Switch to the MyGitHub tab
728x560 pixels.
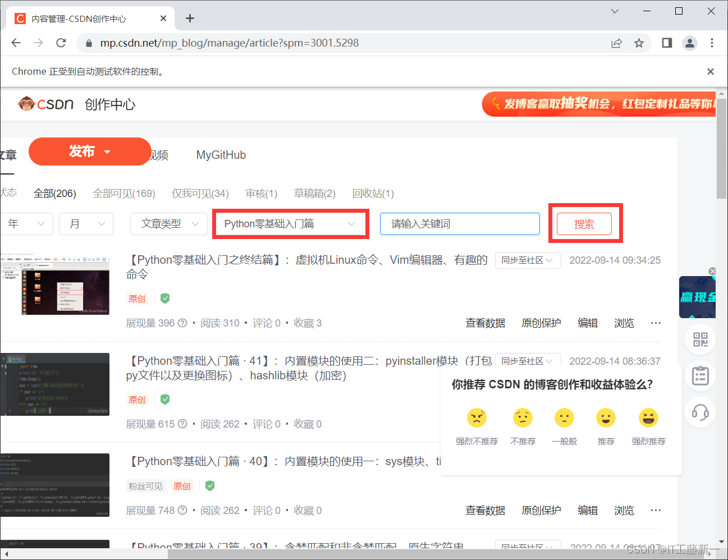click(x=221, y=155)
